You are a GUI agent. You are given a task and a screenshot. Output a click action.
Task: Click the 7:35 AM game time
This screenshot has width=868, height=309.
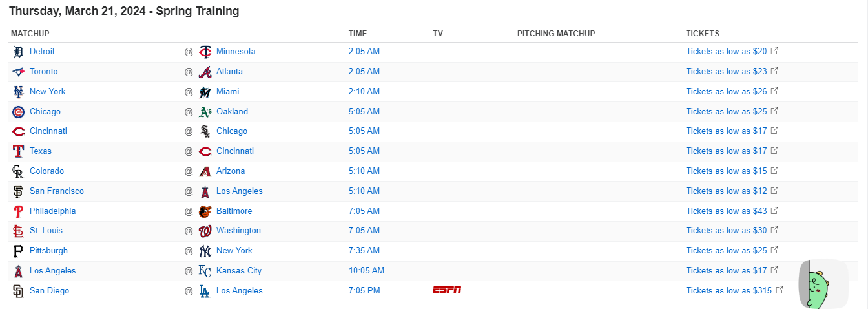[364, 250]
